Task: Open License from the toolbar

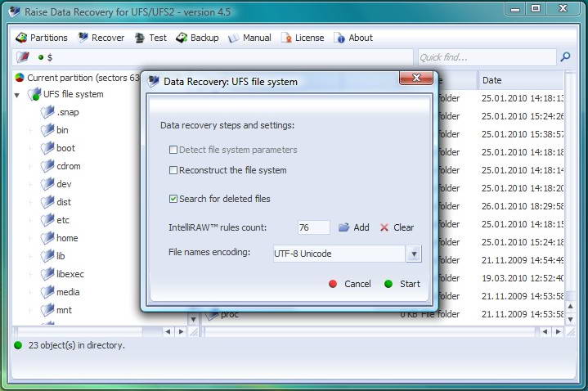Action: click(x=303, y=38)
